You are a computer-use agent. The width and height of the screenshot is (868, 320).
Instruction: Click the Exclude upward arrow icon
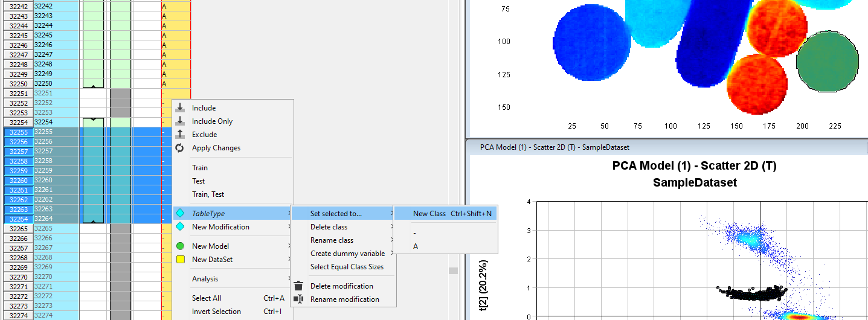pyautogui.click(x=180, y=135)
